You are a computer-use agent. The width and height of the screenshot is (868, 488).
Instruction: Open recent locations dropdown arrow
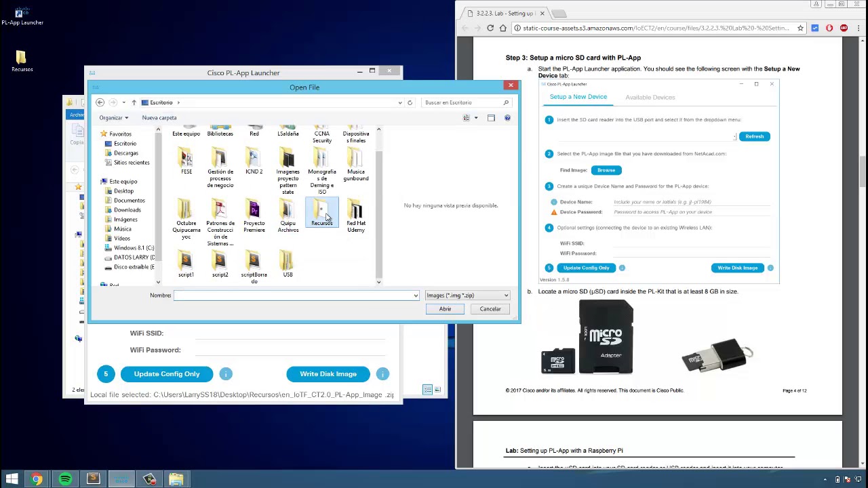tap(123, 102)
